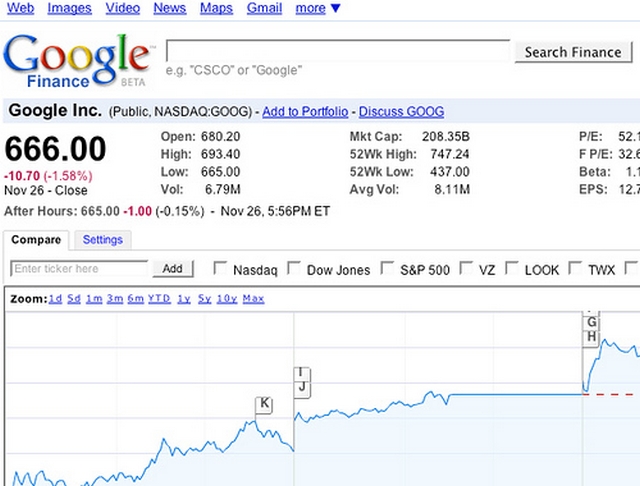Set chart zoom to Max

[x=253, y=299]
